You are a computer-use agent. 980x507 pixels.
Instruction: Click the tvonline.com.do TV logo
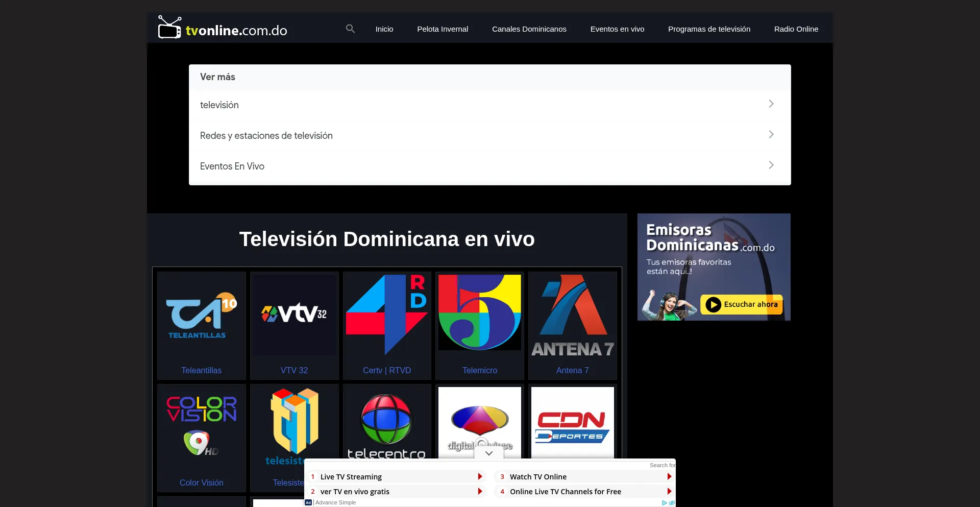click(223, 28)
